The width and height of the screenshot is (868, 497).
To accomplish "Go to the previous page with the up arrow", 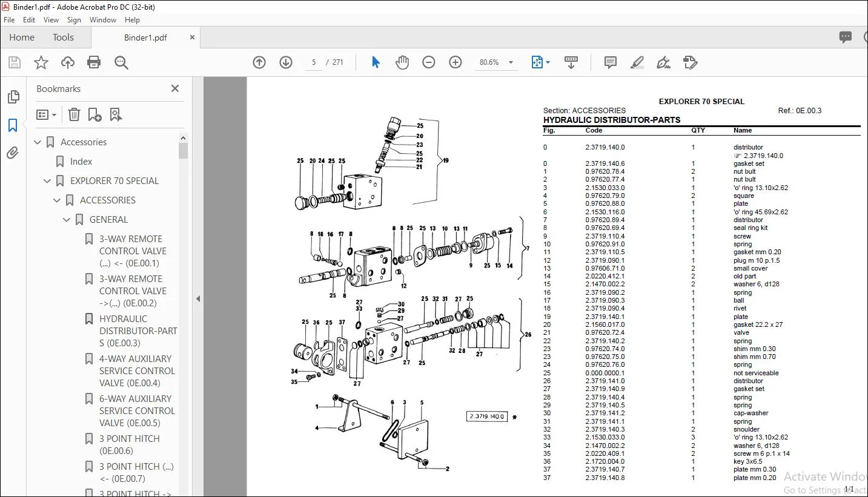I will (x=259, y=62).
